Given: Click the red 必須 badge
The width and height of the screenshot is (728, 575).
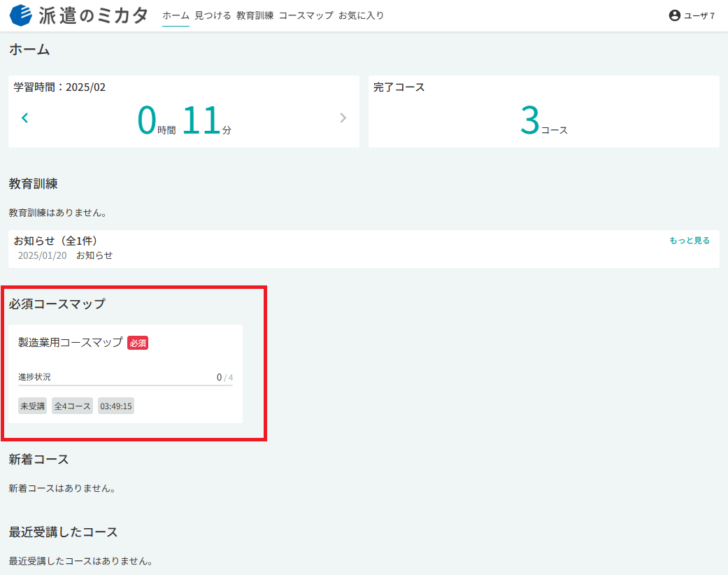Looking at the screenshot, I should pos(138,343).
